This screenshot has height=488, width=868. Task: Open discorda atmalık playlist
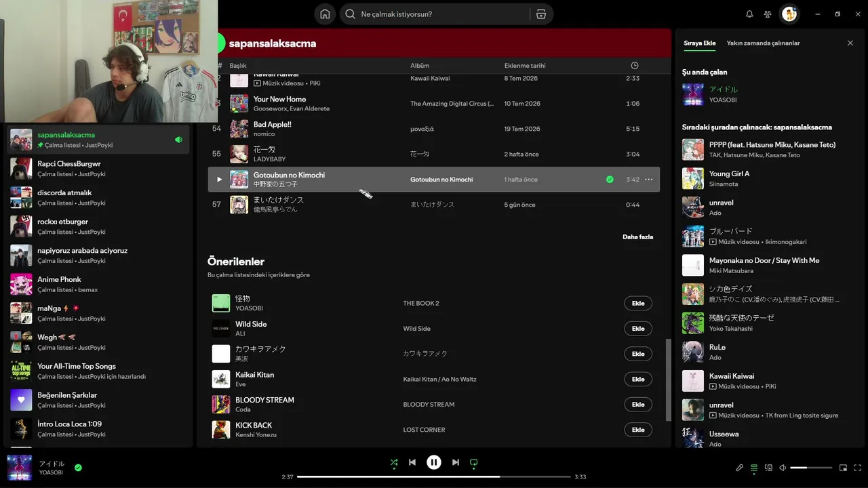click(x=98, y=197)
